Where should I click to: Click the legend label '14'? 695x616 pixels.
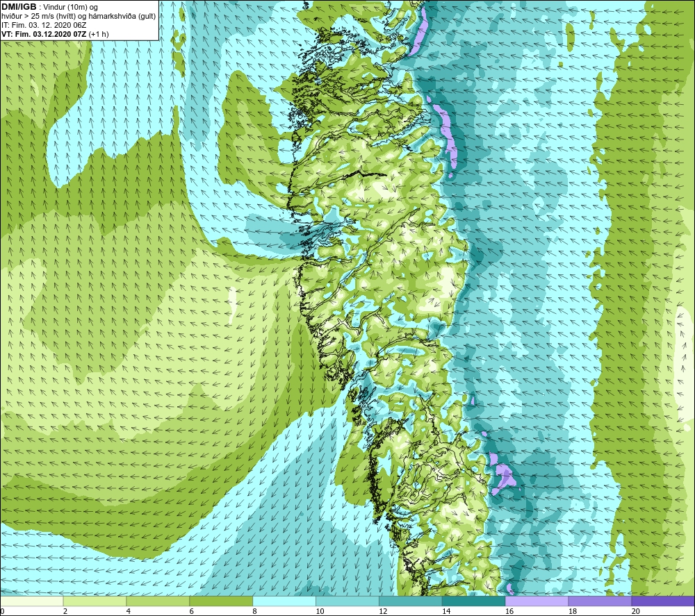click(x=446, y=611)
